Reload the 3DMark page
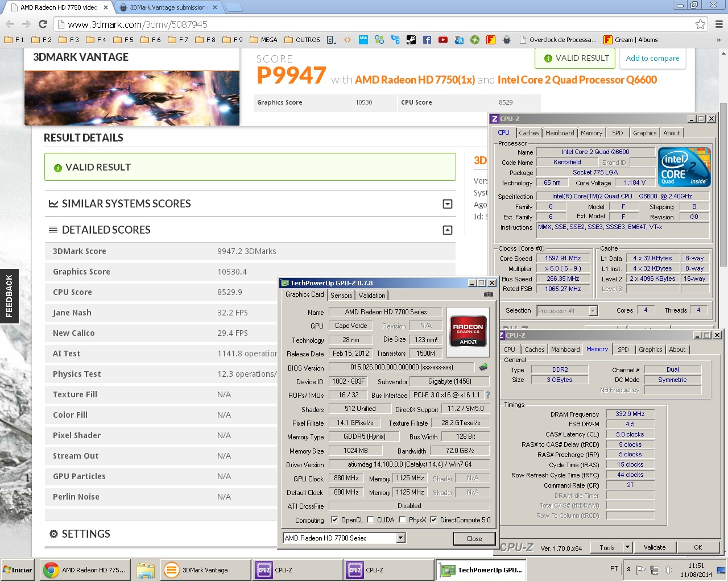This screenshot has width=728, height=582. 43,24
